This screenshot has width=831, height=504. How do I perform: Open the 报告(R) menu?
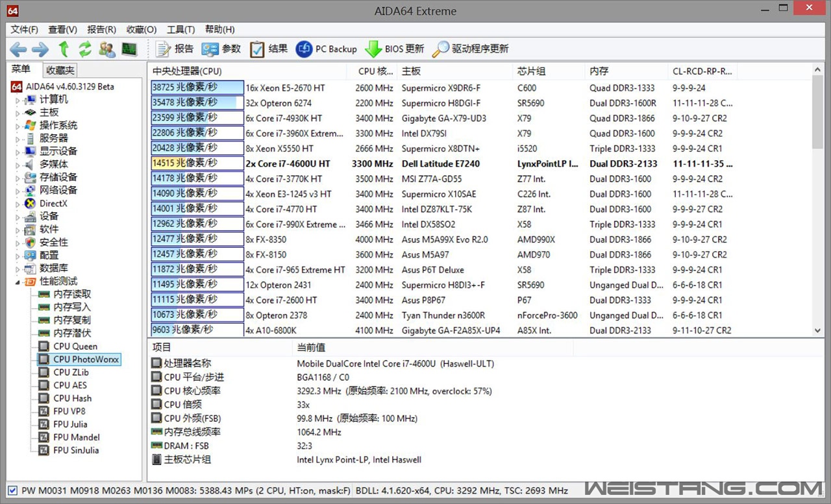coord(101,29)
